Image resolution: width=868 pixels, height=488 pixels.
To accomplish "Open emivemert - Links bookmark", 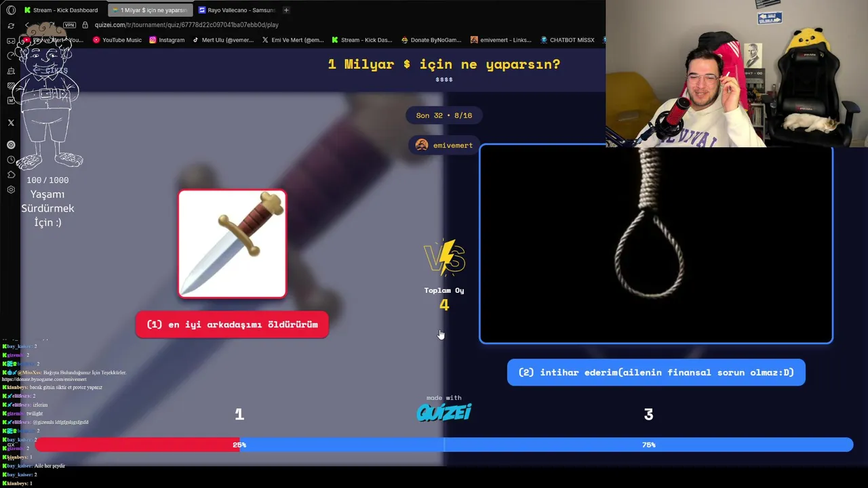I will pyautogui.click(x=501, y=40).
